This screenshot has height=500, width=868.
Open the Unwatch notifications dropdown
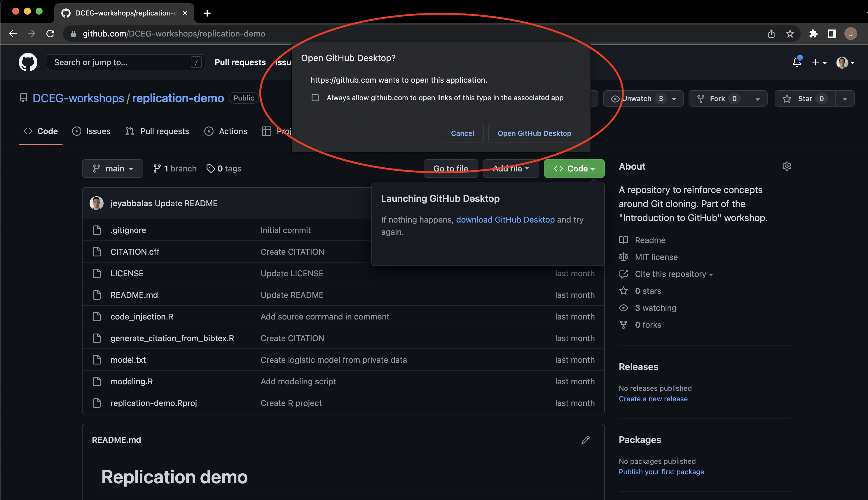[x=643, y=98]
